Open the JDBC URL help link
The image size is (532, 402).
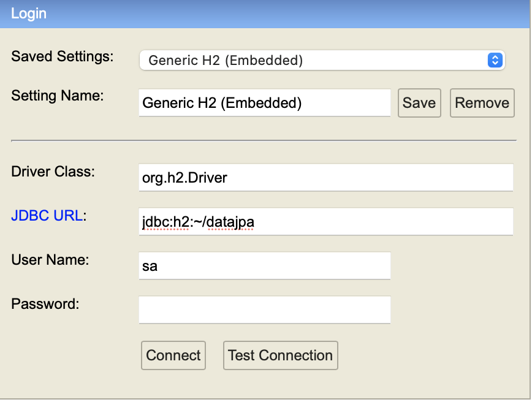47,216
